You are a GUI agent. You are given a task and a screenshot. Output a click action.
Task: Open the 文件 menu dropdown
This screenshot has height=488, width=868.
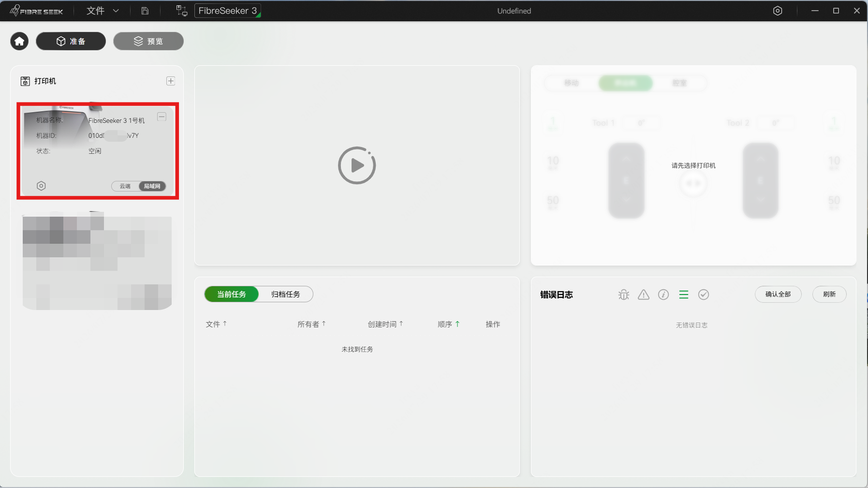103,11
